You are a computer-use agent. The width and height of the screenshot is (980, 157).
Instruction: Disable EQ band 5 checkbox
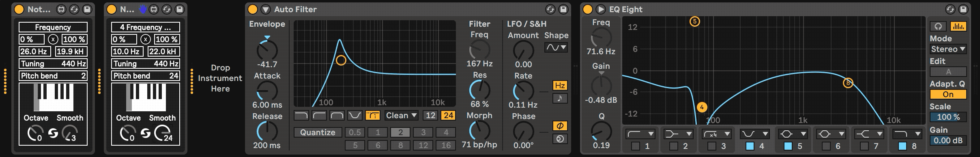tap(788, 146)
